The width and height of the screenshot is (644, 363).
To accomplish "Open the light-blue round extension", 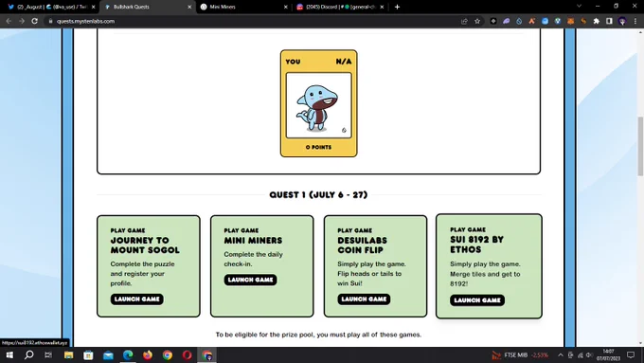I will click(545, 21).
